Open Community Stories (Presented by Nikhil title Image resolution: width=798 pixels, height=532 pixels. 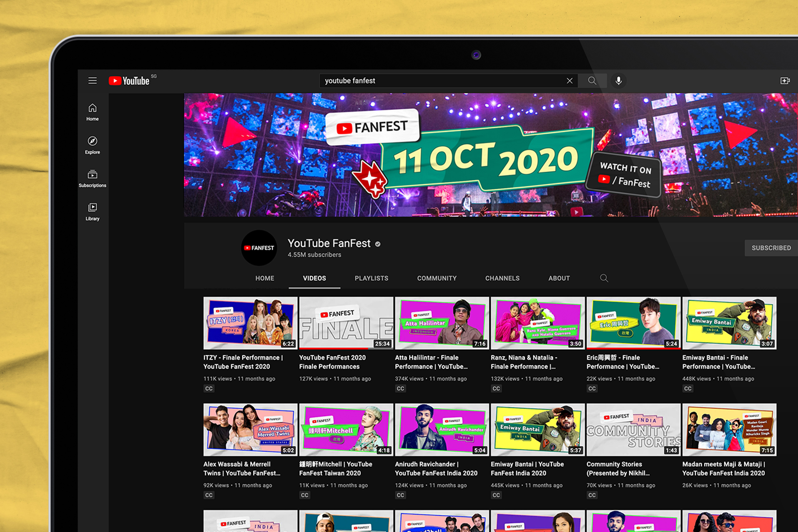pos(618,469)
